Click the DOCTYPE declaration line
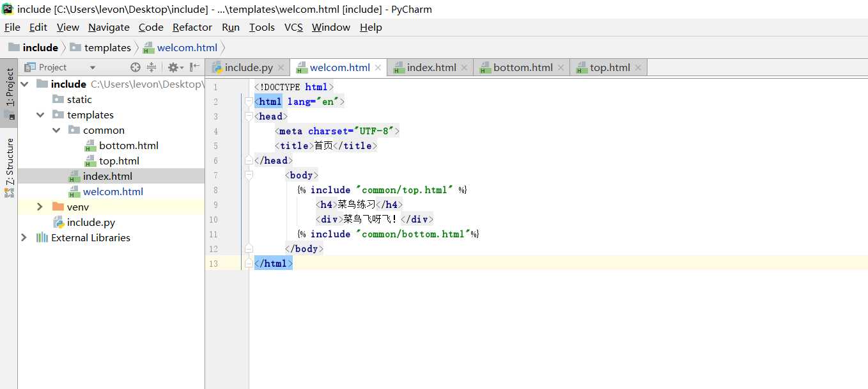 [x=294, y=86]
